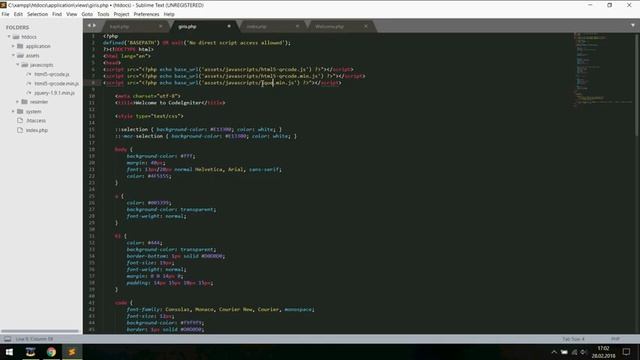The image size is (640, 360).
Task: Click the line and column indicator
Action: coord(34,339)
